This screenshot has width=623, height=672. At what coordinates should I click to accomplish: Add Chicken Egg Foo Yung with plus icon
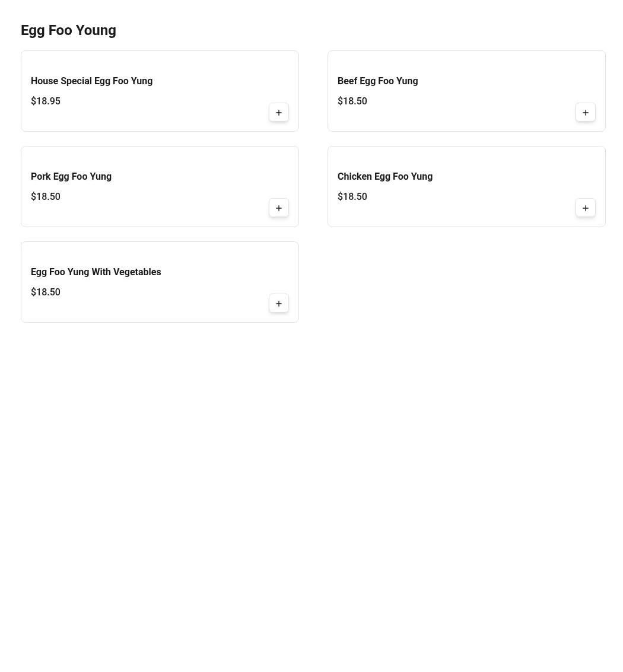pos(585,208)
